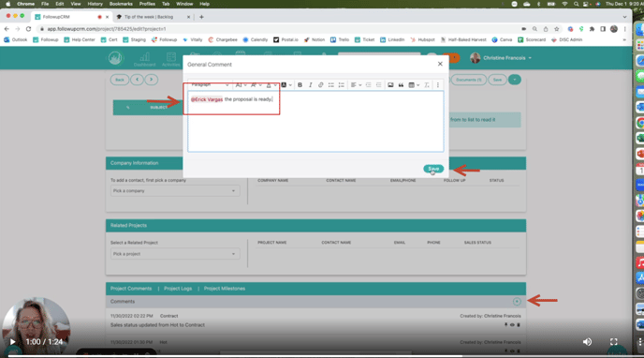Image resolution: width=644 pixels, height=358 pixels.
Task: Add a block quote to comment
Action: point(401,85)
